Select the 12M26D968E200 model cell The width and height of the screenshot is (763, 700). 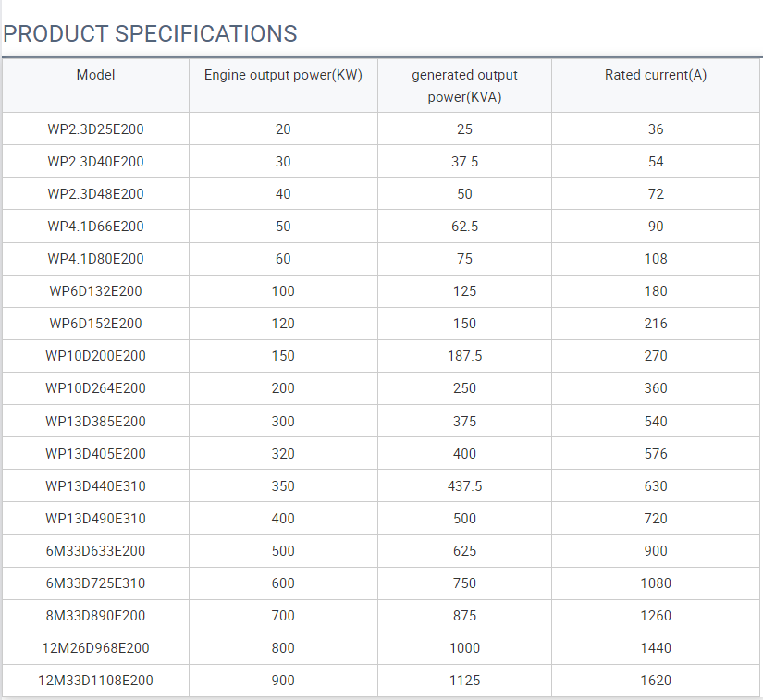point(96,648)
